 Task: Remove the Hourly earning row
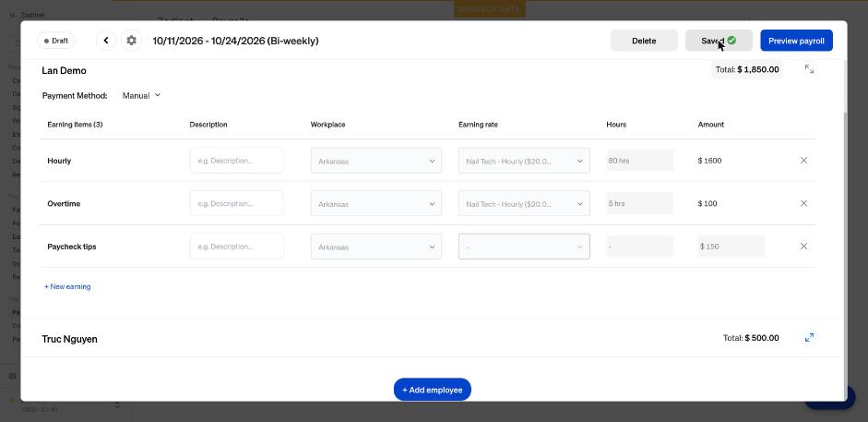[803, 160]
